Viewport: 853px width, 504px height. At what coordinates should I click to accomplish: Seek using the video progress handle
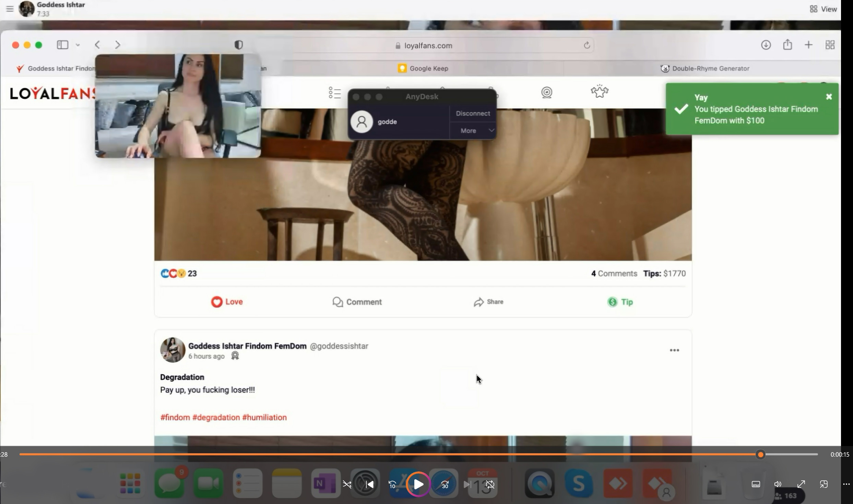[x=760, y=455]
